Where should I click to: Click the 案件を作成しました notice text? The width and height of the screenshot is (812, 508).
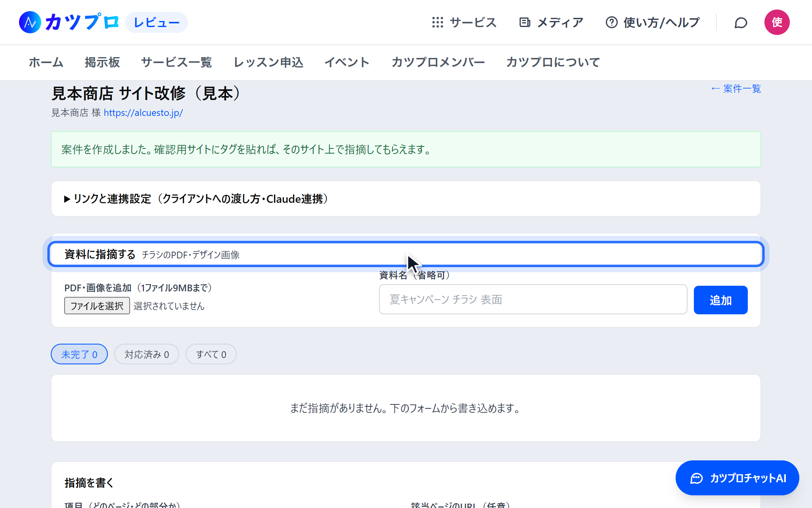coord(246,150)
